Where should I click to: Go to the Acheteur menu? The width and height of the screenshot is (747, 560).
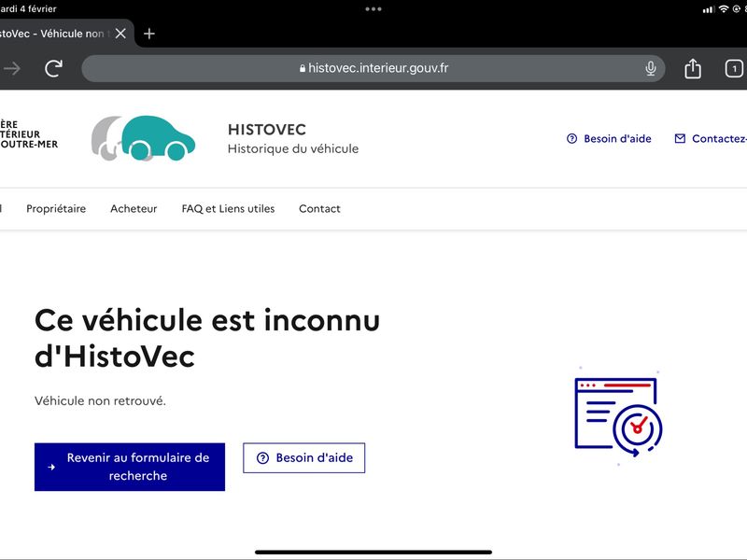[x=134, y=208]
